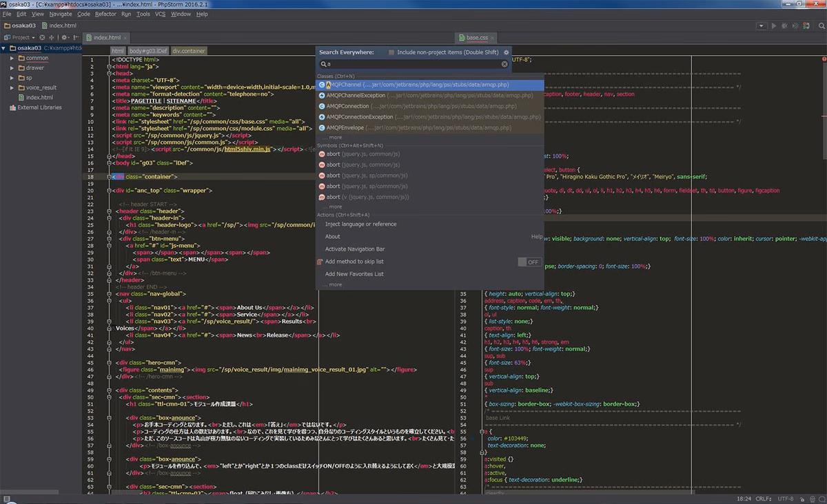Click the Search Everywhere magnifier icon in toolbar

(x=819, y=25)
